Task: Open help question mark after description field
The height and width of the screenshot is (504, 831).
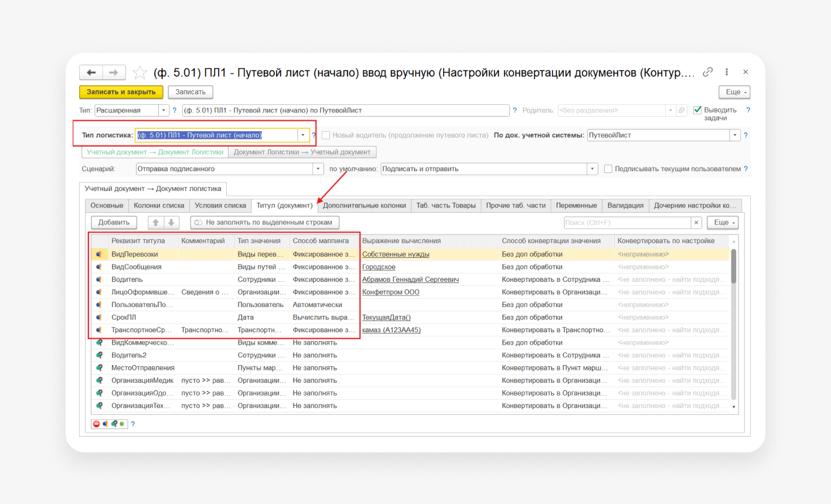Action: 515,110
